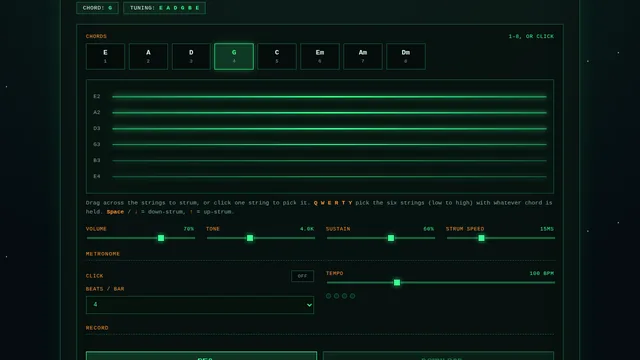This screenshot has width=640, height=360.
Task: Click the '1-8, OR CLICK' hint text
Action: [531, 36]
